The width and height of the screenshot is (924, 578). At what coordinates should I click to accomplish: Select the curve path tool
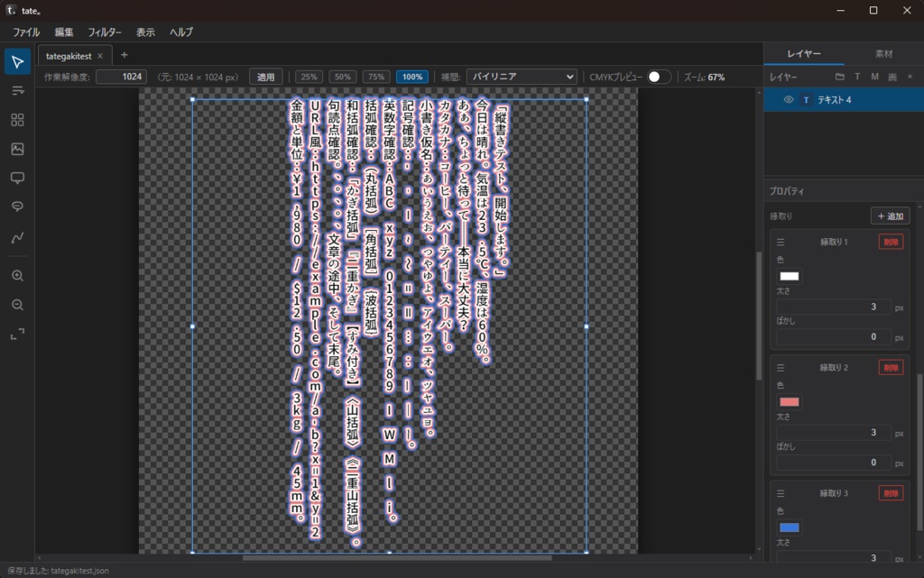[17, 237]
